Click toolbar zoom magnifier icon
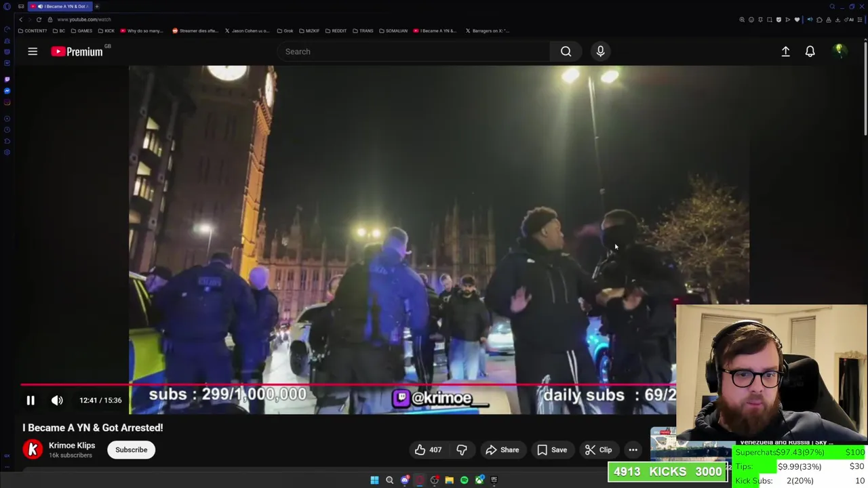 pos(742,20)
